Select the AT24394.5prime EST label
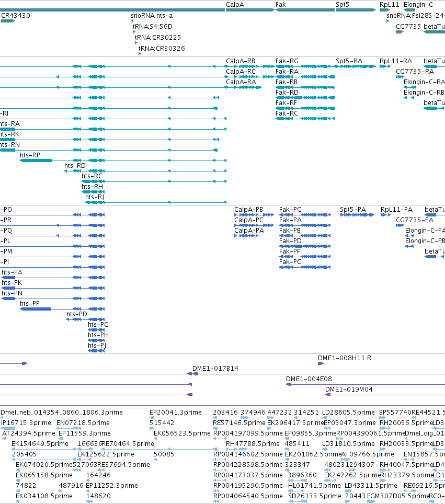Viewport: 445px width, 504px height. click(x=29, y=433)
